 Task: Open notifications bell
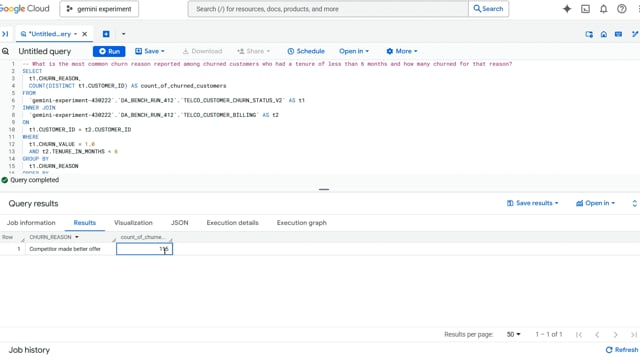[603, 9]
